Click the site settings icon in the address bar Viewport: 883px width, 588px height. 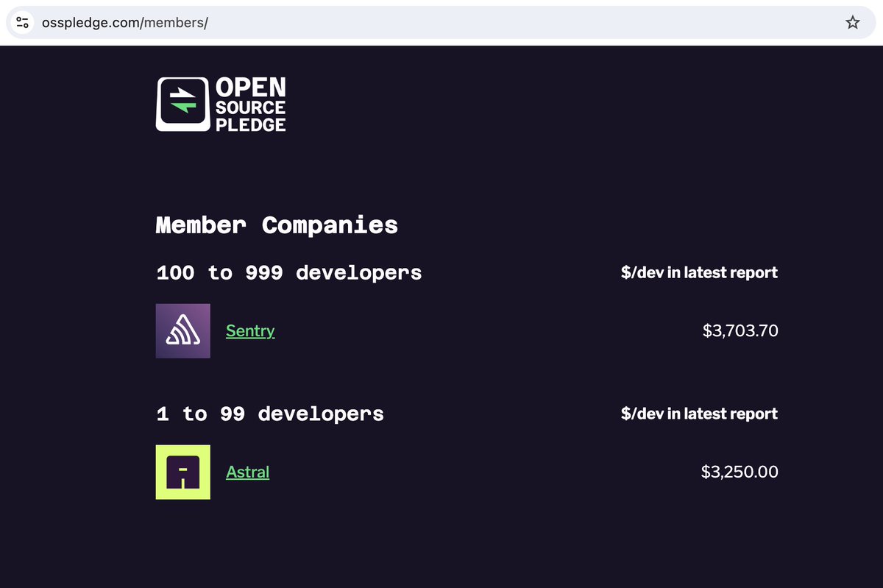21,22
